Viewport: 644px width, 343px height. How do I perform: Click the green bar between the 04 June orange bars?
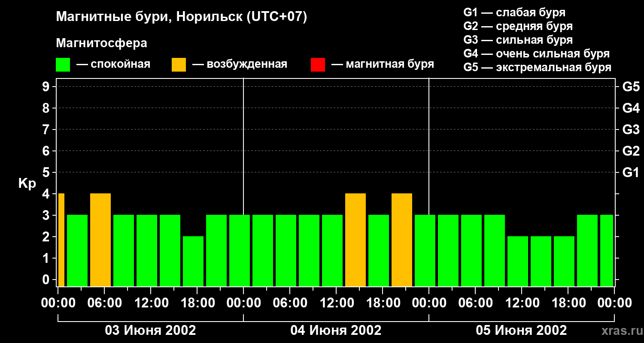click(x=379, y=250)
